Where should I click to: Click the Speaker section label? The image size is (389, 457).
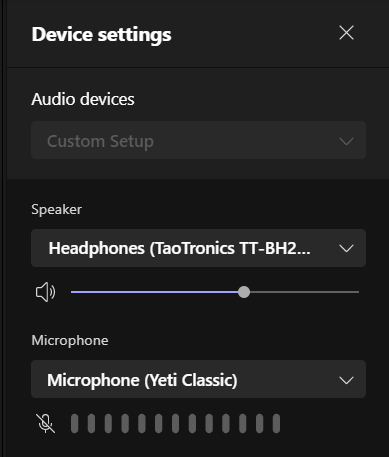[56, 210]
